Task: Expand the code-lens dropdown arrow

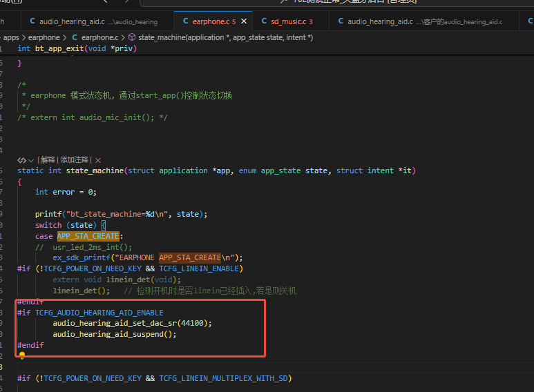Action: [31, 160]
